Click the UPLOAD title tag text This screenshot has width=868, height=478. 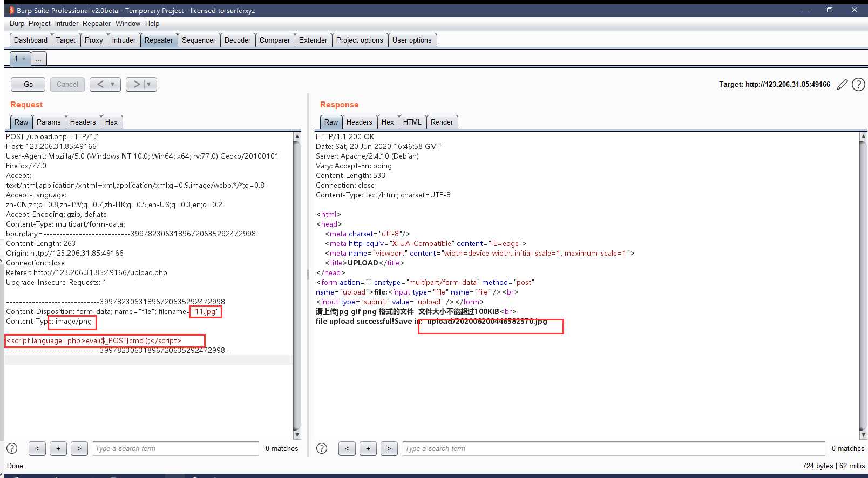point(363,263)
